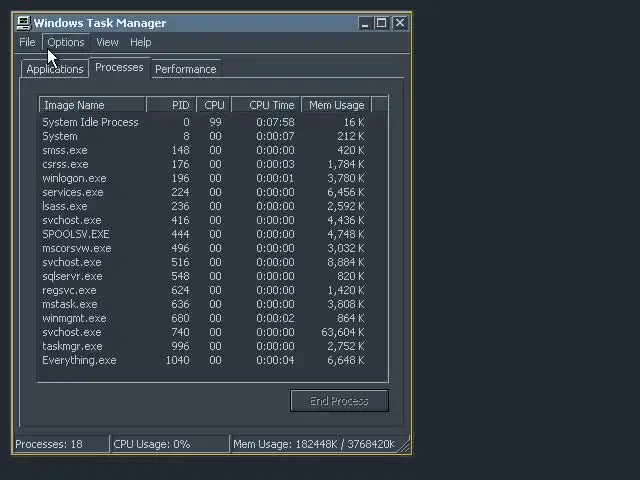Viewport: 640px width, 480px height.
Task: Click the 99 CPU value
Action: pyautogui.click(x=215, y=122)
